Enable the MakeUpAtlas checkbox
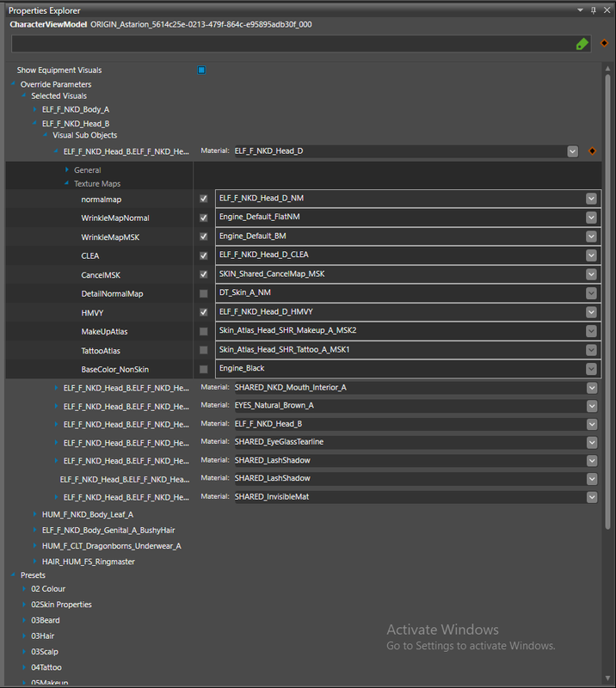Image resolution: width=616 pixels, height=688 pixels. click(204, 331)
